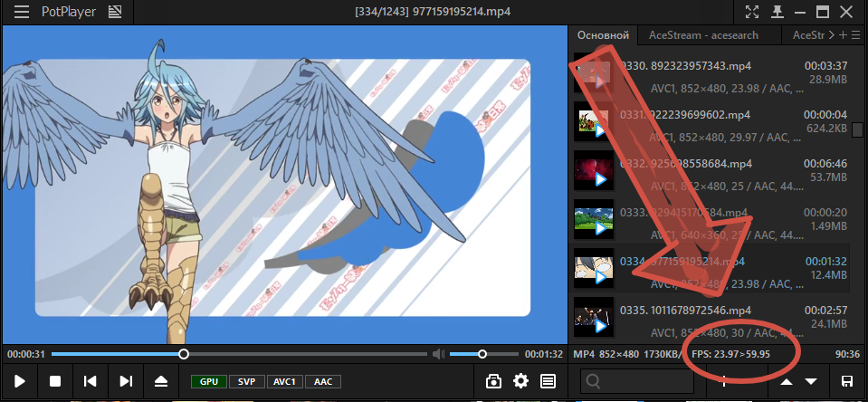Click the AAC audio codec badge
This screenshot has width=868, height=402.
(x=323, y=381)
